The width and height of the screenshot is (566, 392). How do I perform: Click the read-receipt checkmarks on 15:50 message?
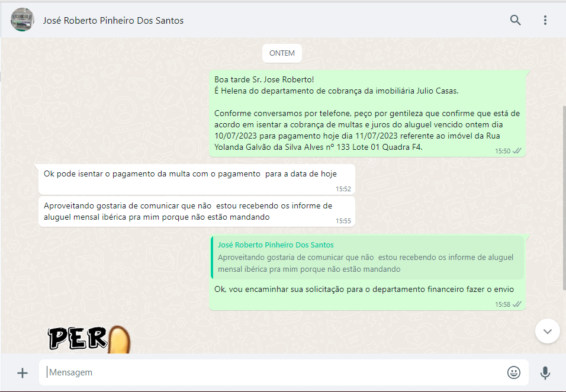(517, 151)
